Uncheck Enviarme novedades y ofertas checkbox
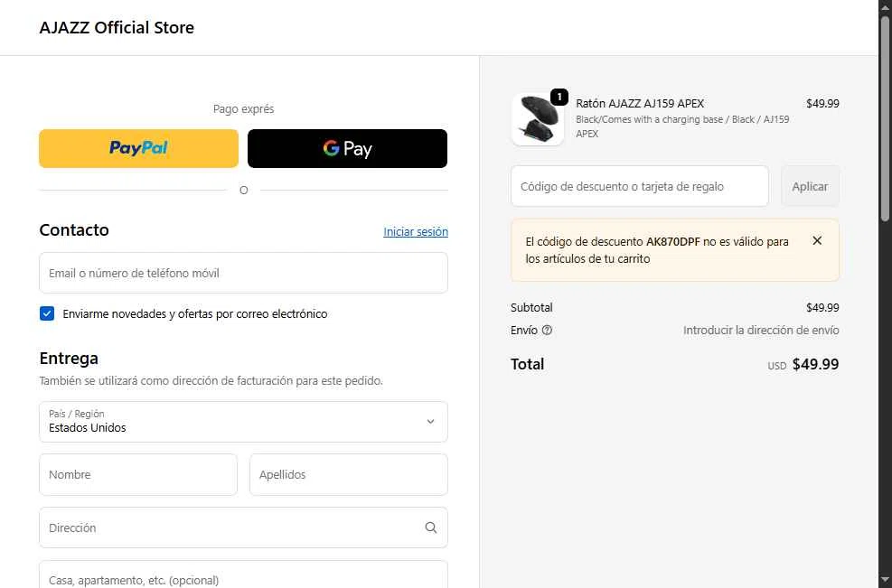Image resolution: width=892 pixels, height=588 pixels. 47,313
